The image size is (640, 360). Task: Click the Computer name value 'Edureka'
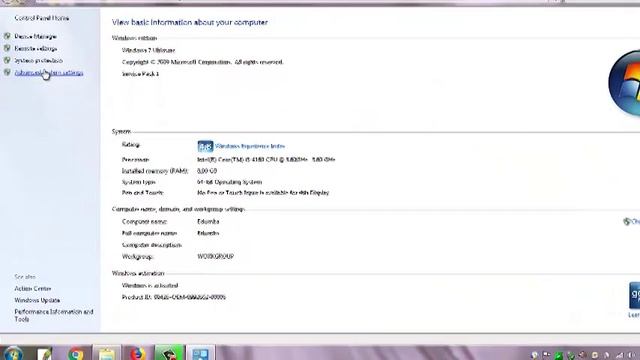tap(208, 222)
